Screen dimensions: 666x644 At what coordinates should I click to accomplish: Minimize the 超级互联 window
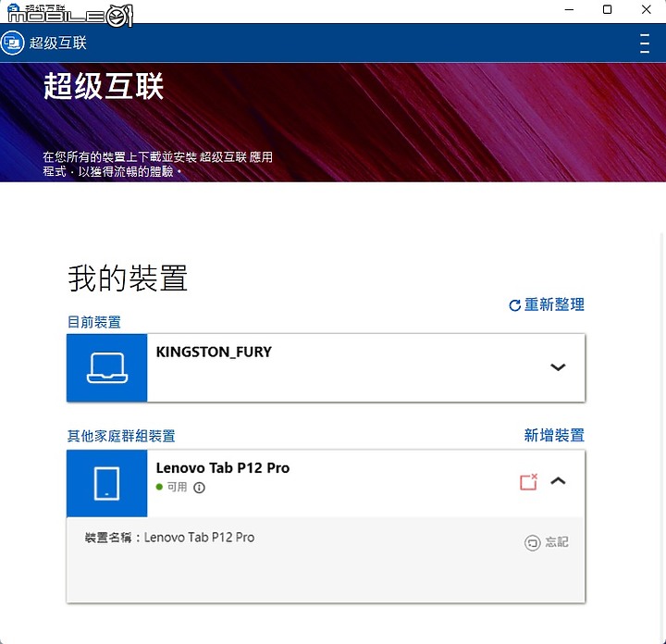click(569, 10)
